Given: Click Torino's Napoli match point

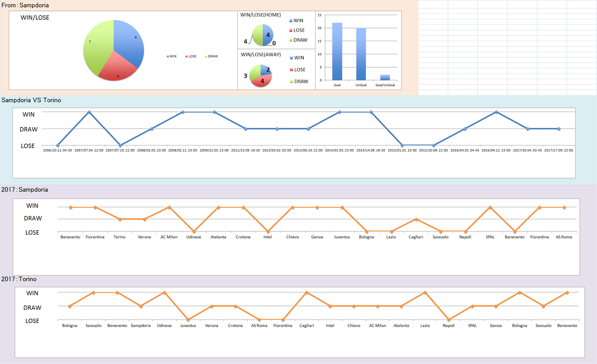Looking at the screenshot, I should tap(448, 320).
